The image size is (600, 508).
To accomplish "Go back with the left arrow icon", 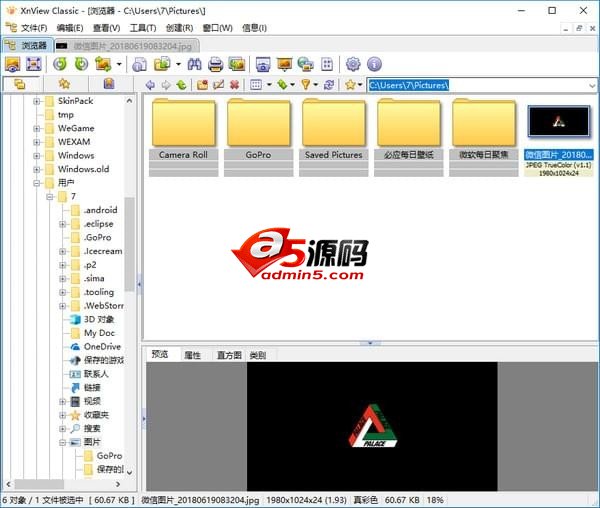I will pos(150,85).
